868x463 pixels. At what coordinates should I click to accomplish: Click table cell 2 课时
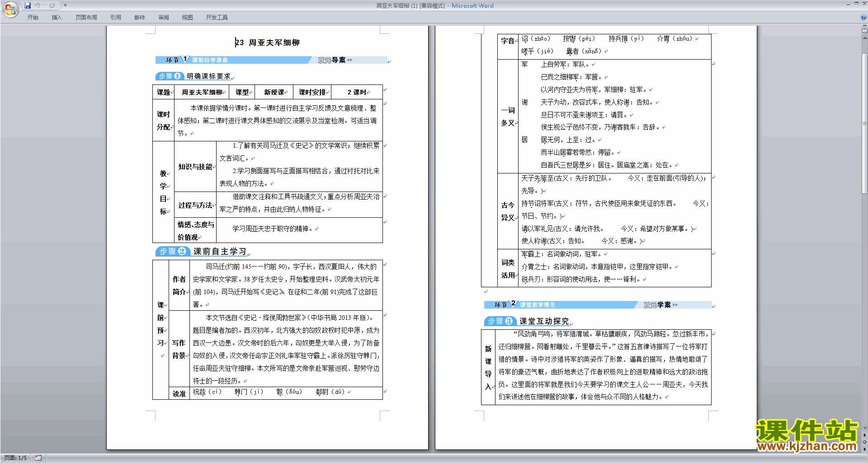click(x=357, y=92)
